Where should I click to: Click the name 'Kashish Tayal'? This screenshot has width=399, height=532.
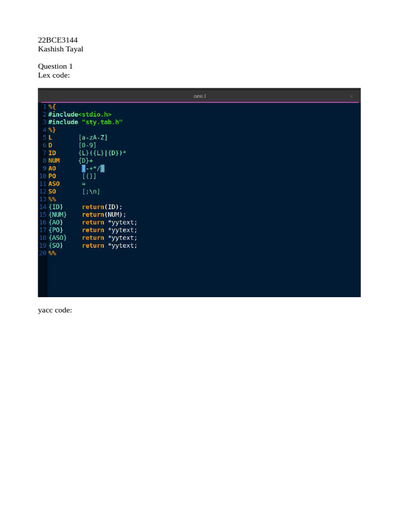(x=60, y=49)
